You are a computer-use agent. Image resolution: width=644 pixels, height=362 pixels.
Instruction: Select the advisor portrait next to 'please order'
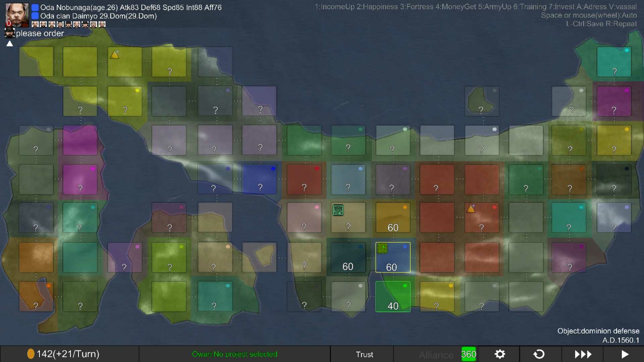pos(9,33)
